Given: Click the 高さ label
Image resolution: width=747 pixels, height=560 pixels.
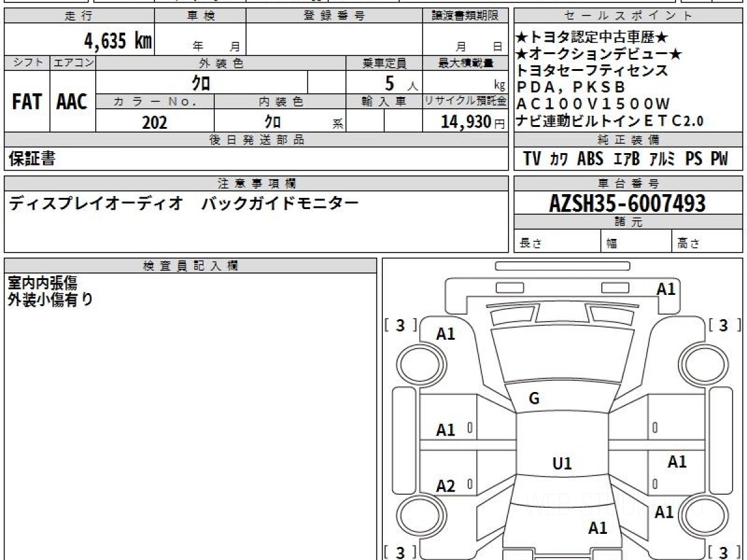Looking at the screenshot, I should coord(688,244).
